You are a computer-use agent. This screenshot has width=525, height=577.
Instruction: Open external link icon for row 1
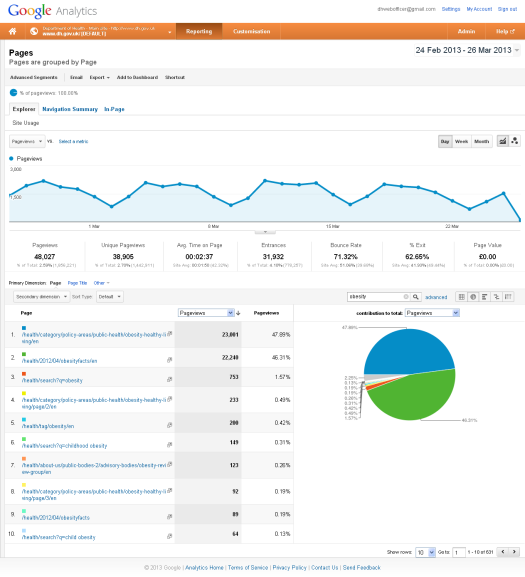pos(170,334)
